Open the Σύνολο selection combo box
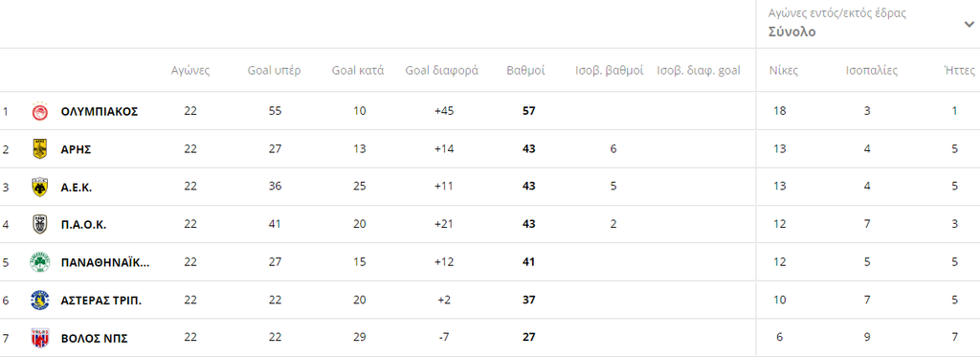980x357 pixels. point(867,24)
